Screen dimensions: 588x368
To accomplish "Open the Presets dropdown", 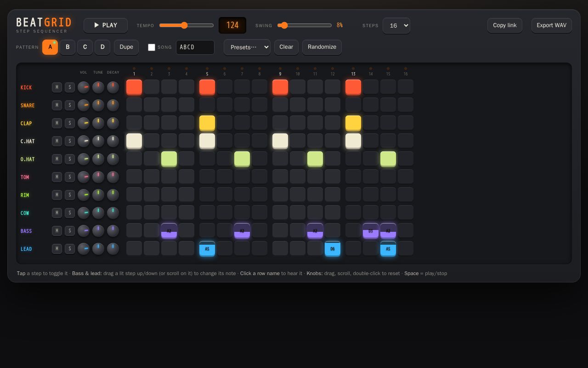I will (247, 47).
